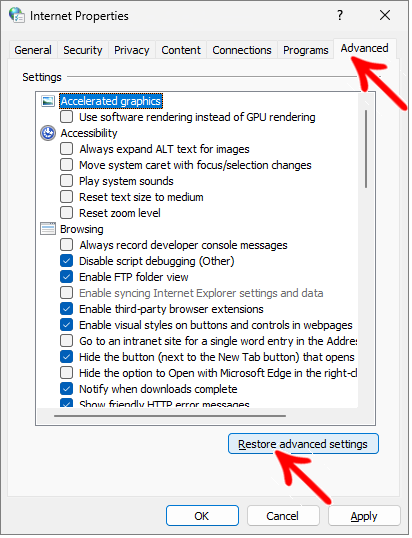Check Always expand ALT text for images

[x=67, y=149]
